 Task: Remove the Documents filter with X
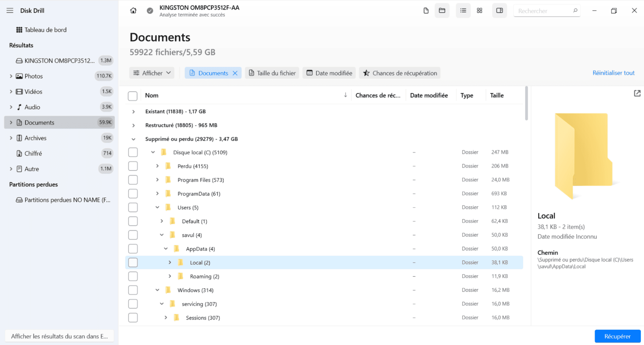235,73
